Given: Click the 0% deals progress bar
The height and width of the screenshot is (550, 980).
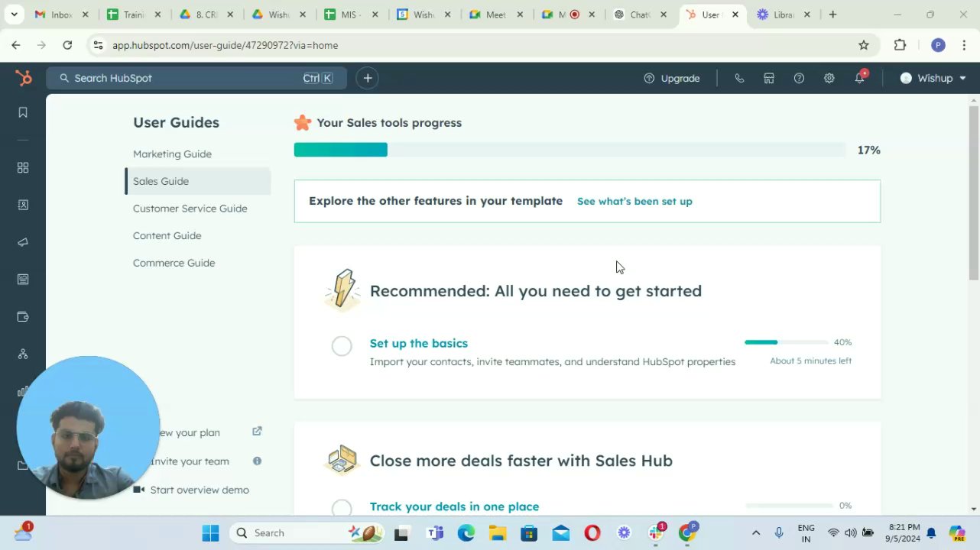Looking at the screenshot, I should pos(789,506).
